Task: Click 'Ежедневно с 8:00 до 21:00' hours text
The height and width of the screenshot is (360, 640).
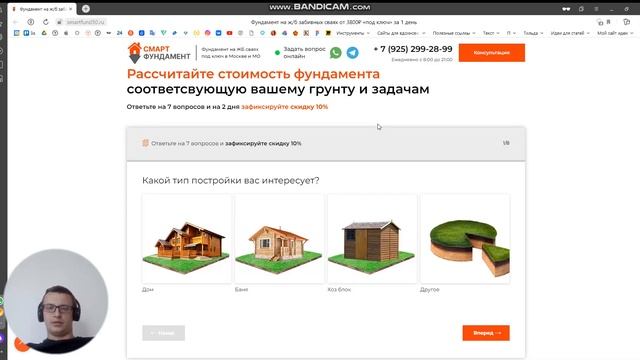Action: point(422,60)
